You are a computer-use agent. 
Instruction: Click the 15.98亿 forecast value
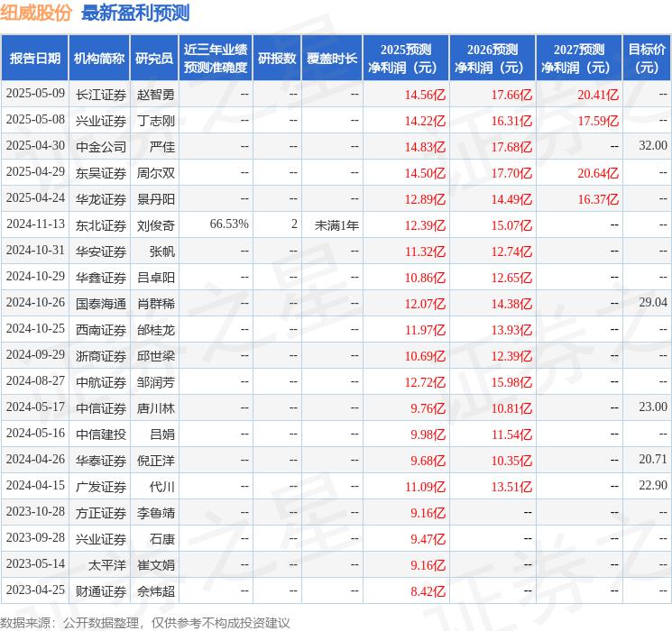pos(511,382)
